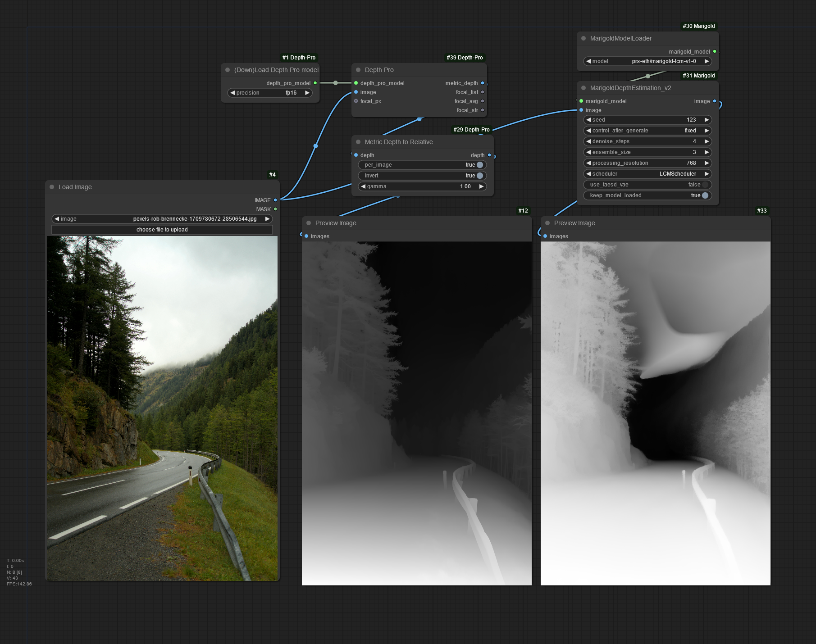
Task: Open the image filename combo in Load Image
Action: [162, 219]
